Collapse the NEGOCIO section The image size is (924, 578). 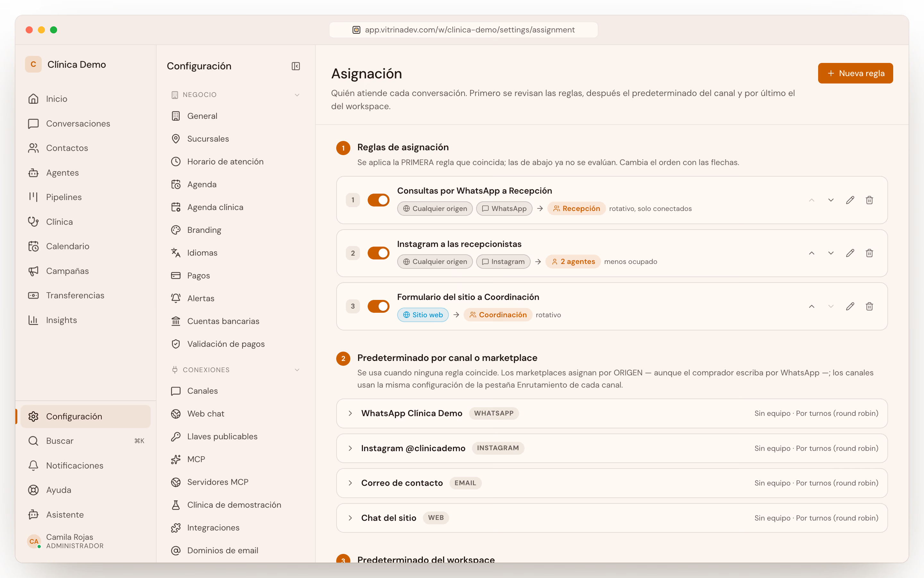point(297,95)
